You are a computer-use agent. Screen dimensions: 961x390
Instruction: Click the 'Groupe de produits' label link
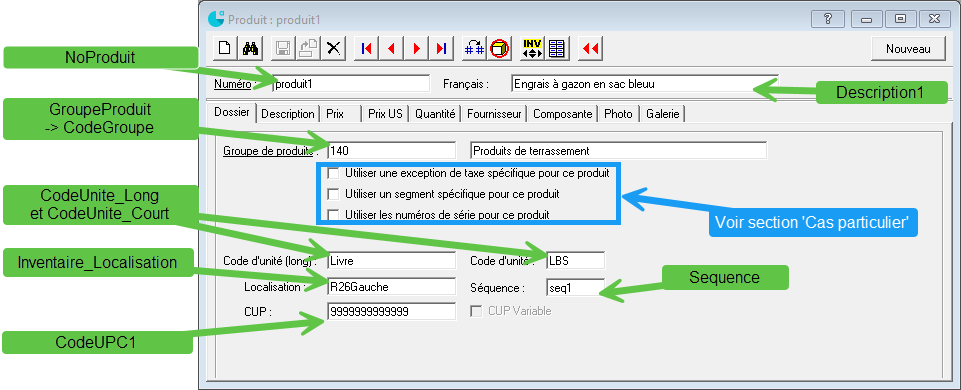tap(268, 151)
